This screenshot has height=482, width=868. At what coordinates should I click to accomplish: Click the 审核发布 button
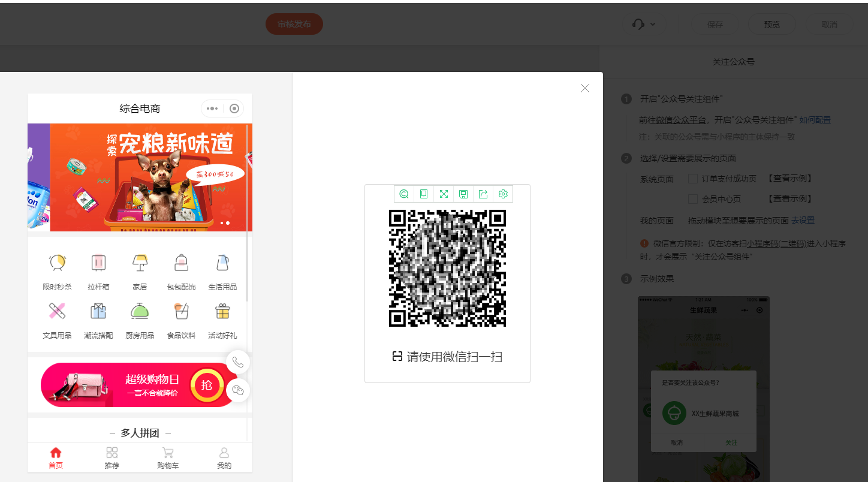pos(294,24)
